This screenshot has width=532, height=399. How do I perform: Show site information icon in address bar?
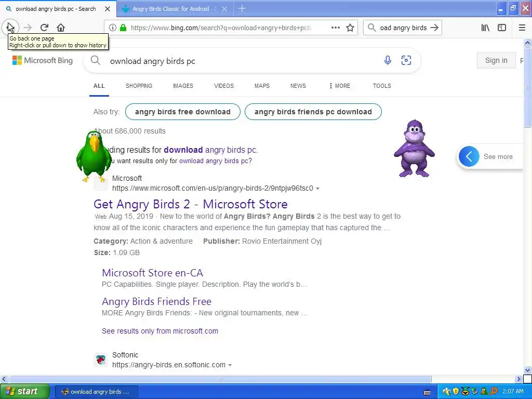[113, 28]
